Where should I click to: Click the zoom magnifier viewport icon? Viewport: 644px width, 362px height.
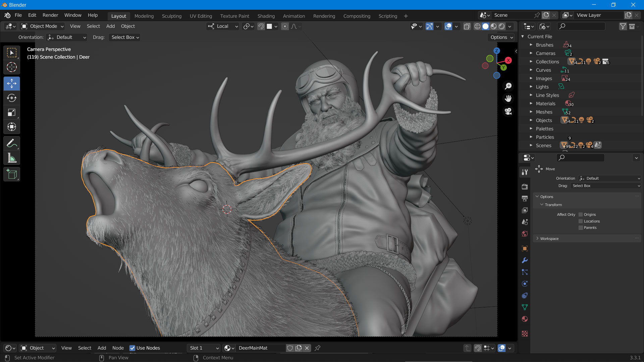508,86
